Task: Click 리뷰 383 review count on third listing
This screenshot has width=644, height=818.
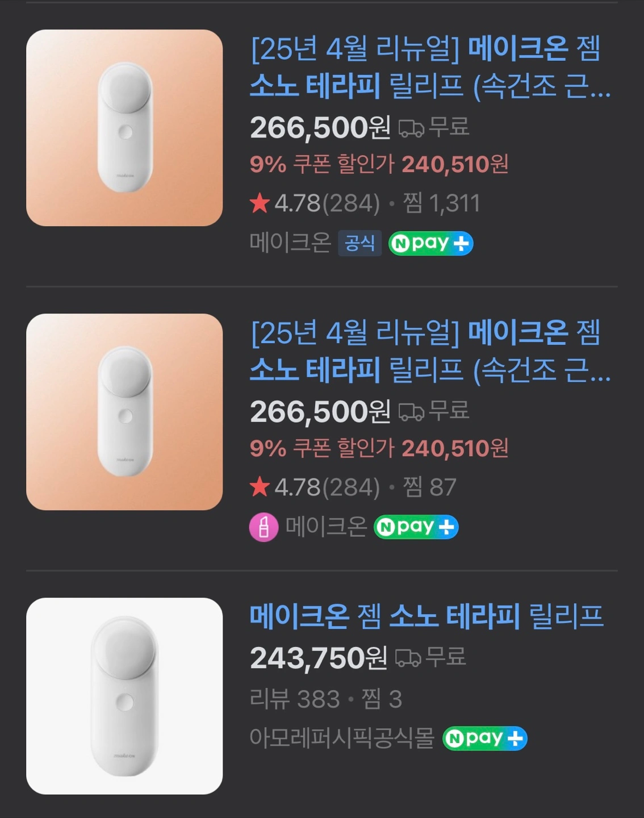Action: click(295, 699)
